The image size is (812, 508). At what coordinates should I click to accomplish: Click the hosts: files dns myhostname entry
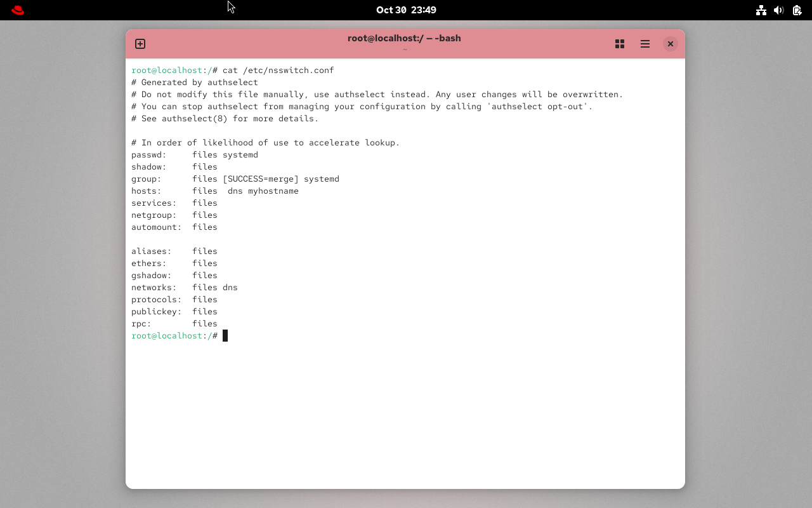214,190
